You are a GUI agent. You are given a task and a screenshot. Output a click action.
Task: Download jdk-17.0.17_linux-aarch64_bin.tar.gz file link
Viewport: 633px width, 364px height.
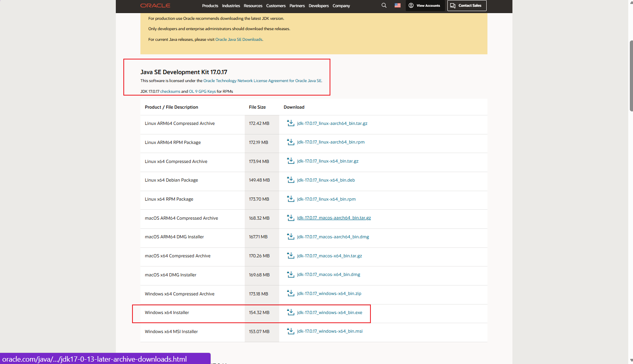tap(332, 123)
